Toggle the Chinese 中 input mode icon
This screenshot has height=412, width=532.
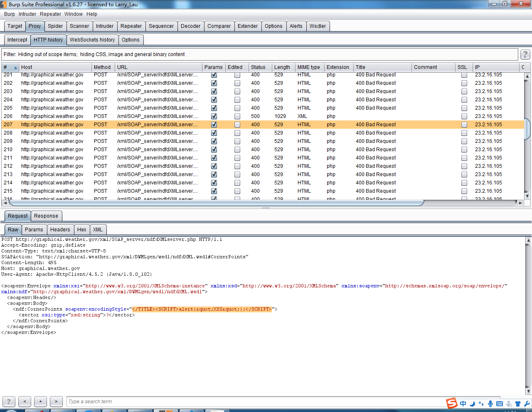coord(463,403)
